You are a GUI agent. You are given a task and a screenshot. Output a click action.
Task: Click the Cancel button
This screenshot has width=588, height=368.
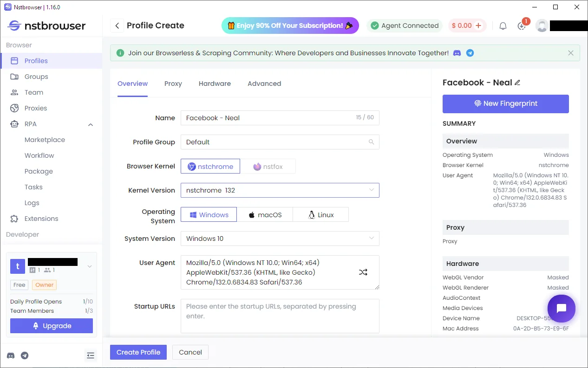[190, 352]
